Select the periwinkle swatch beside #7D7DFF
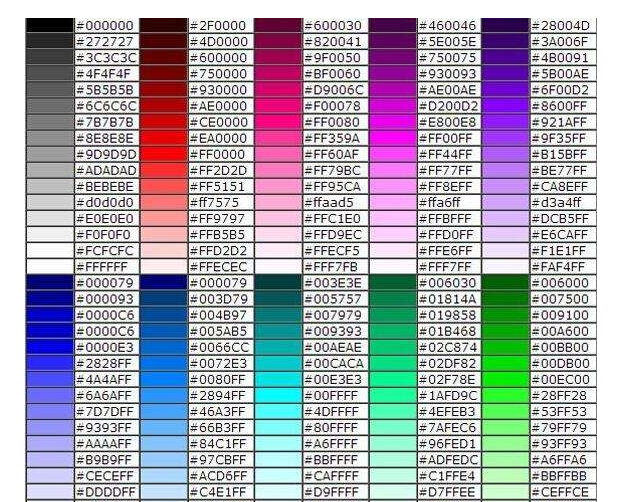 50,411
